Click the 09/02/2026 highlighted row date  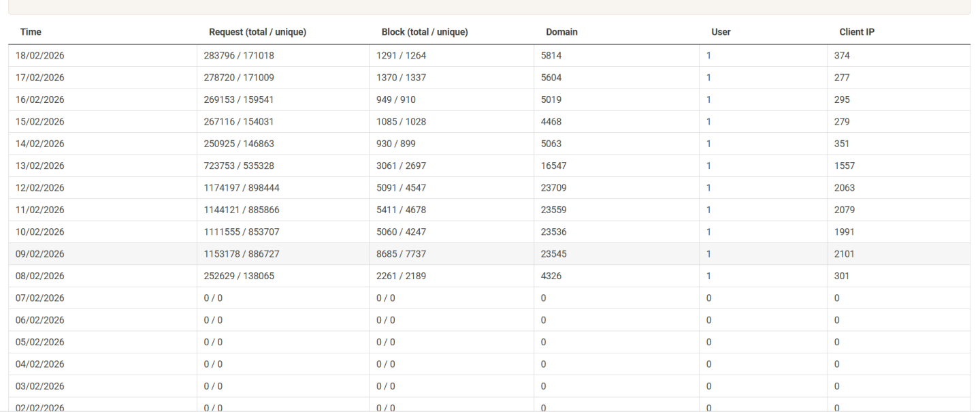coord(40,254)
